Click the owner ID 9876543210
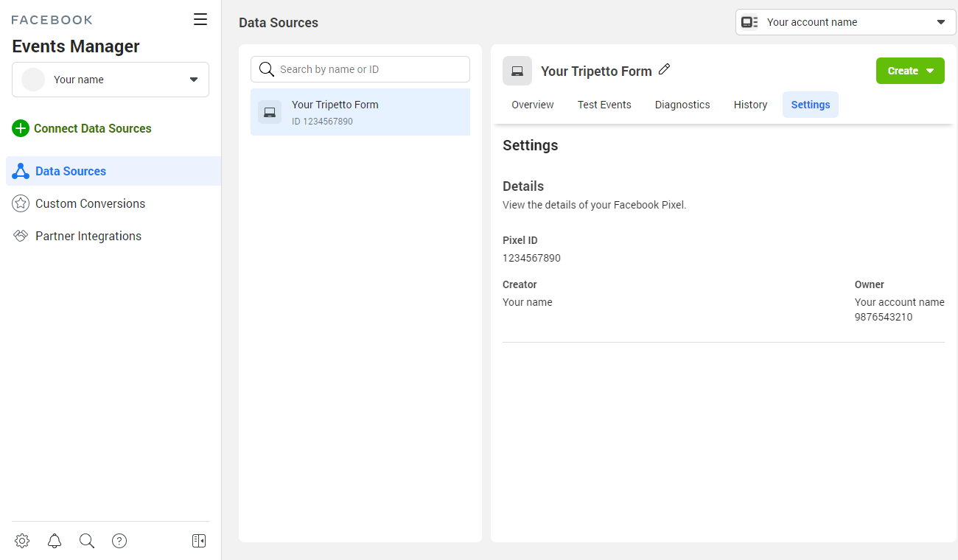Viewport: 958px width, 560px height. (884, 317)
